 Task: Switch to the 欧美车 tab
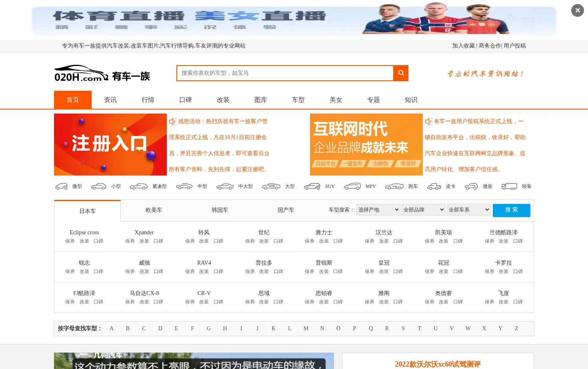pyautogui.click(x=154, y=210)
